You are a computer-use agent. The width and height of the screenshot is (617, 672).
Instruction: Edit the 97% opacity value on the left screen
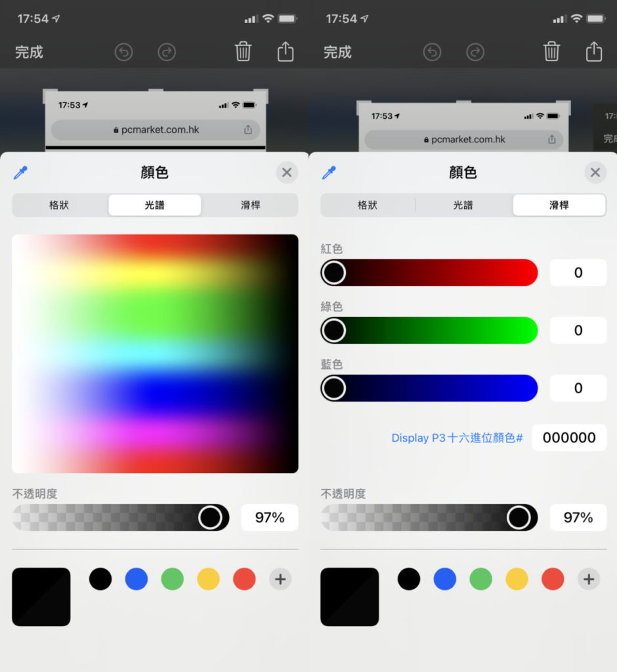click(270, 517)
